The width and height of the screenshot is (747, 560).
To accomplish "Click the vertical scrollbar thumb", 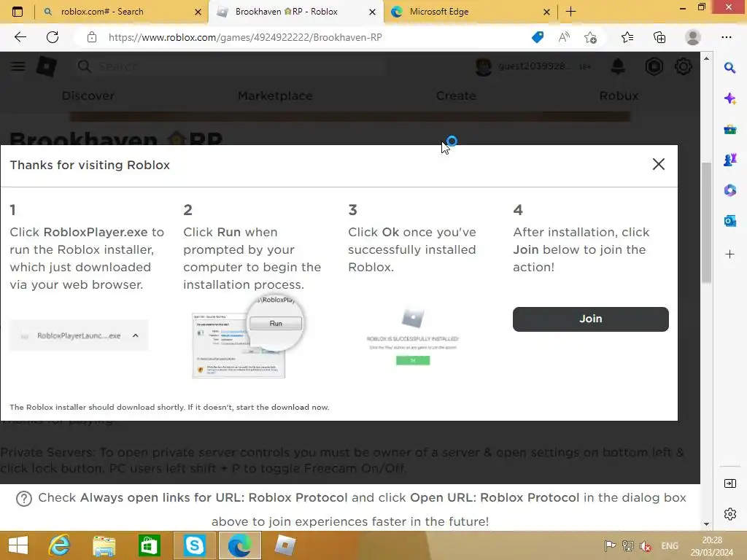I will point(706,222).
